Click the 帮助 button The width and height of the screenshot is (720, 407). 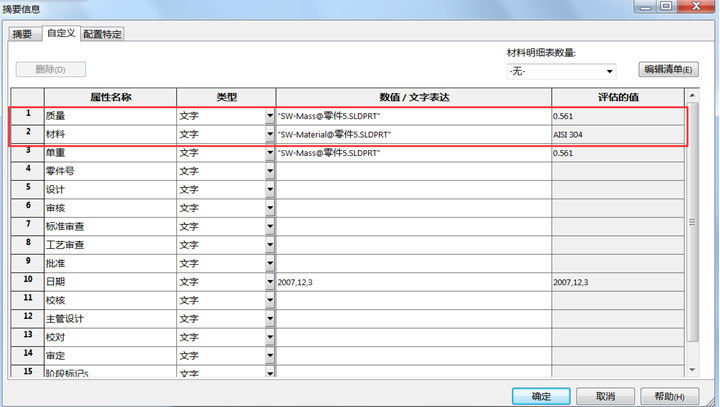669,396
